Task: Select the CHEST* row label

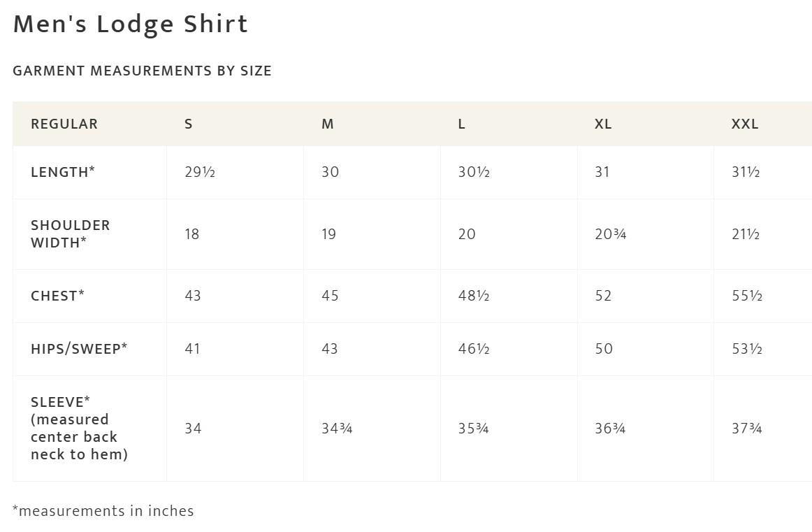Action: 57,296
